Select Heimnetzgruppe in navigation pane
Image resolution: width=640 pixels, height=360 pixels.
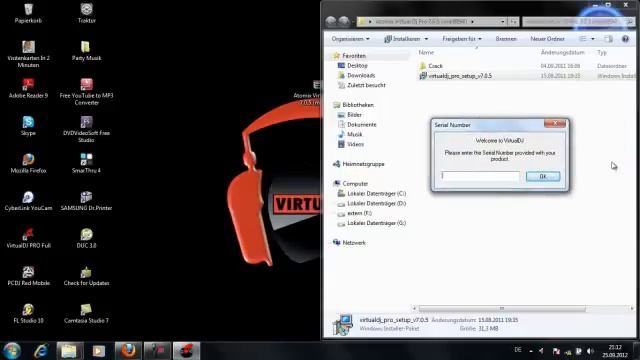[x=363, y=164]
